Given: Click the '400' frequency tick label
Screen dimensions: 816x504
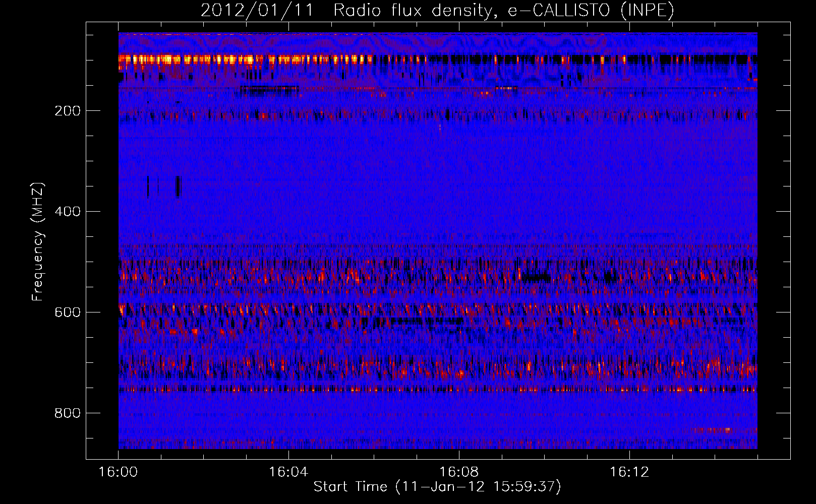Looking at the screenshot, I should (68, 212).
